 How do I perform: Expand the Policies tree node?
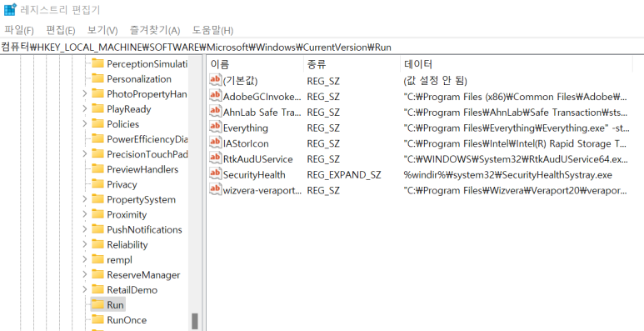(x=85, y=123)
